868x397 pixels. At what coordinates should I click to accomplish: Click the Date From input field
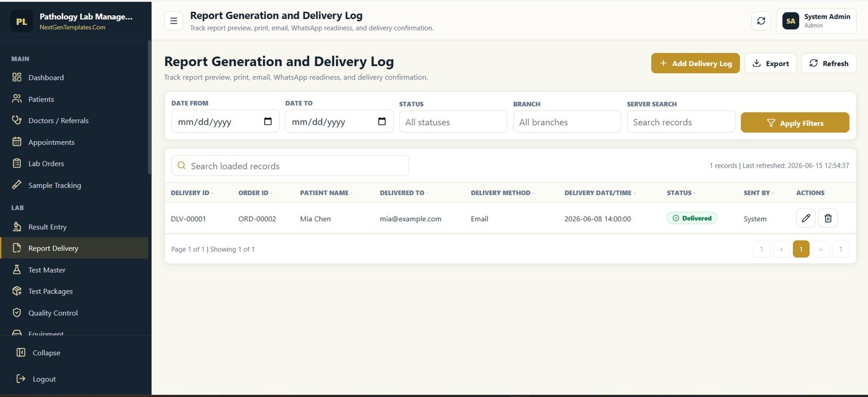(x=225, y=121)
